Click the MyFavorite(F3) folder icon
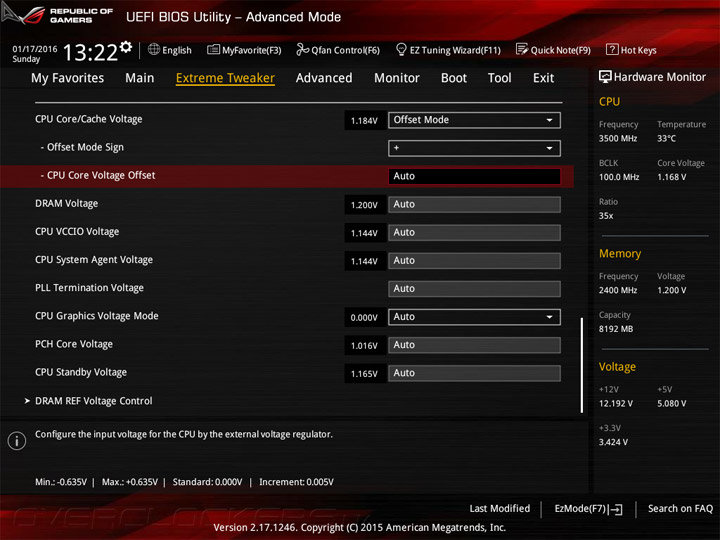The height and width of the screenshot is (540, 720). tap(213, 49)
